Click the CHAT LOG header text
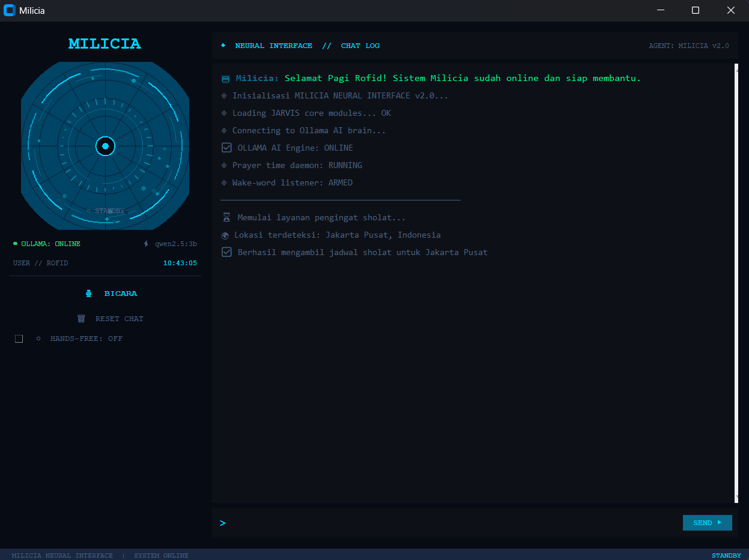The width and height of the screenshot is (749, 560). click(x=360, y=46)
